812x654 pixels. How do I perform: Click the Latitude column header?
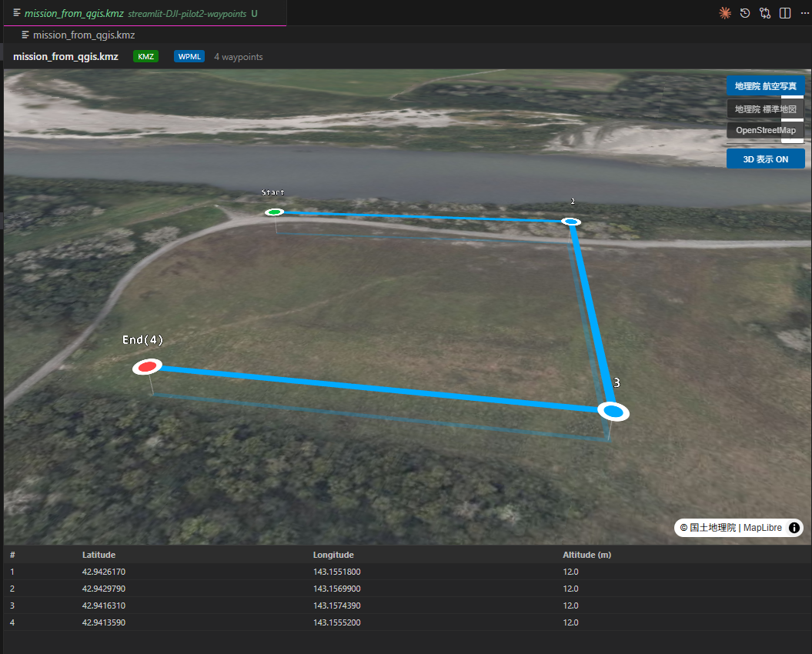click(99, 555)
